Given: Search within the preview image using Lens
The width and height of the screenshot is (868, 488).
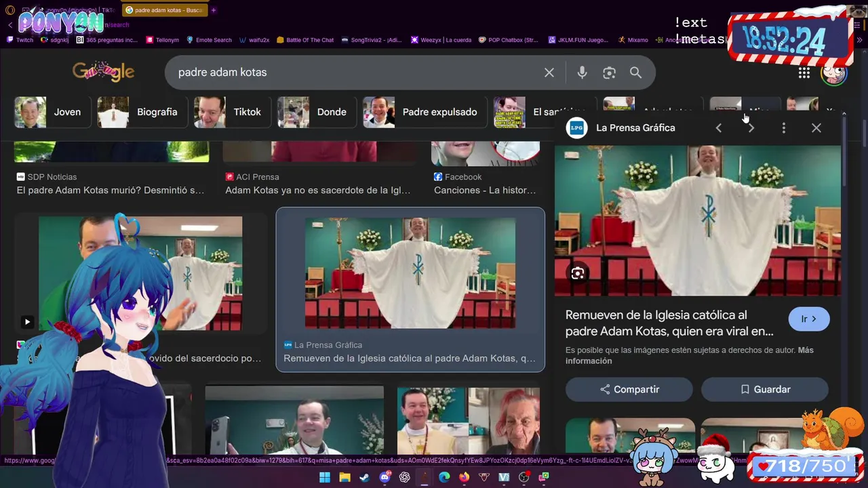Looking at the screenshot, I should 578,273.
